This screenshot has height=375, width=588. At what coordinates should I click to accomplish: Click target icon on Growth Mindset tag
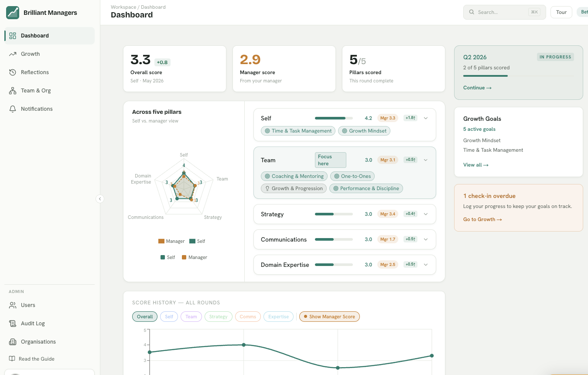[345, 131]
